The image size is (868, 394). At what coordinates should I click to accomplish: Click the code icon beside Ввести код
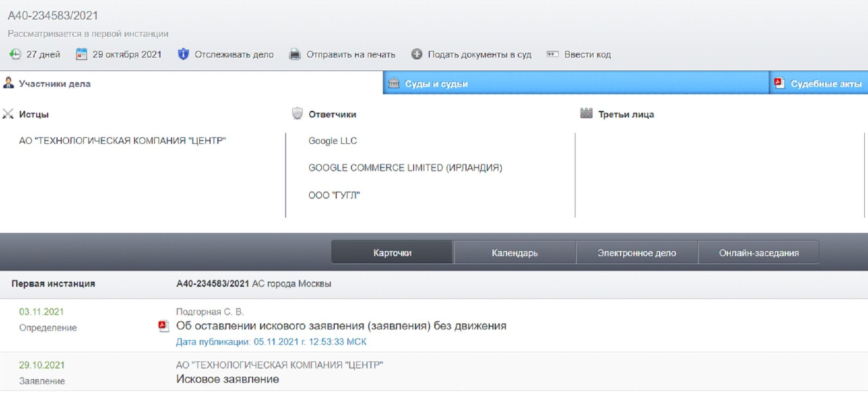point(552,54)
